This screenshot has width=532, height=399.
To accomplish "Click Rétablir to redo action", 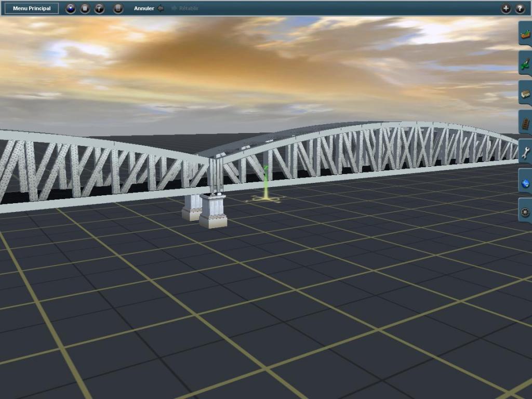I will 188,8.
